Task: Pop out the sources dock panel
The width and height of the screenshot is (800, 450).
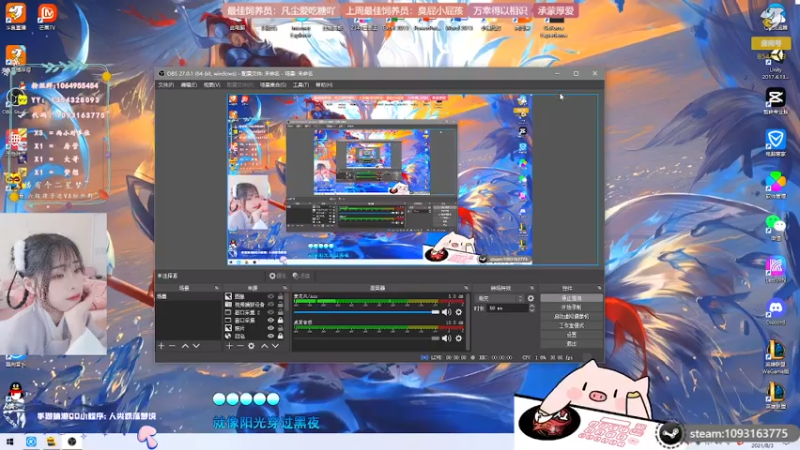Action: [x=285, y=288]
